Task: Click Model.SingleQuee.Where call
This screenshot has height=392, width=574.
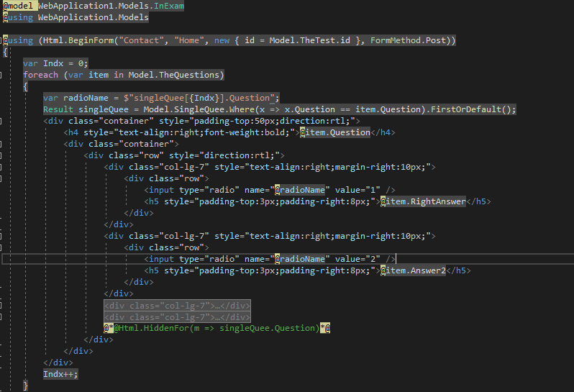Action: pos(199,109)
